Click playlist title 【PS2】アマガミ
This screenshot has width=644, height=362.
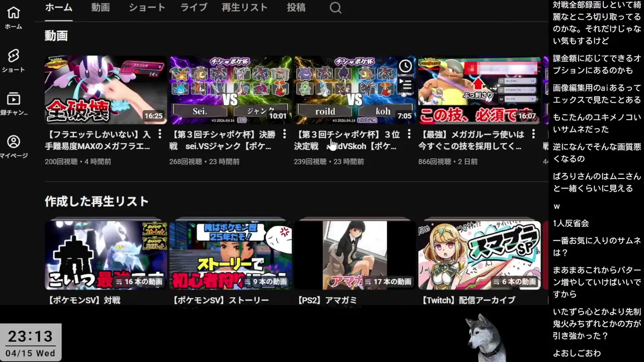click(x=328, y=300)
